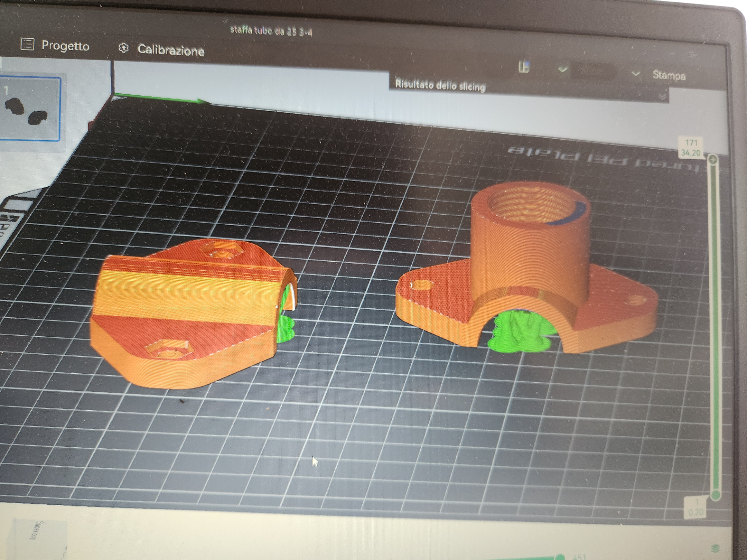Click the bottom handle of layer slider

point(715,495)
